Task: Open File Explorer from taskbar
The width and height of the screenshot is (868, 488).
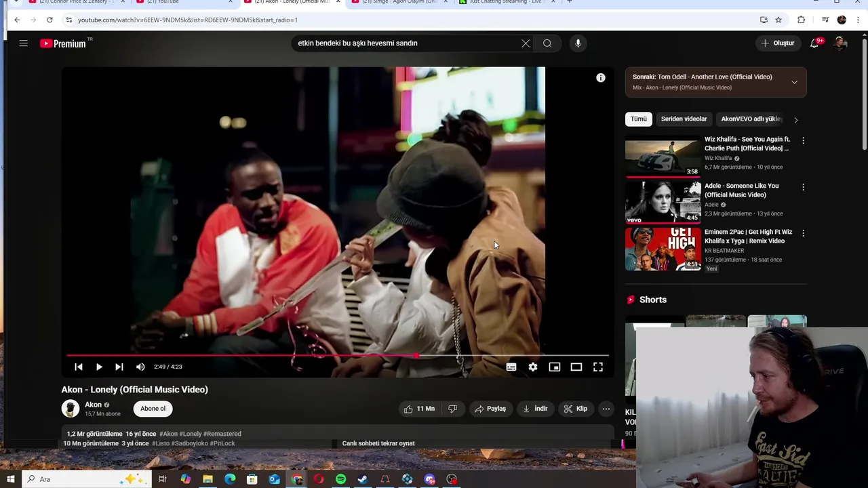Action: 208,479
